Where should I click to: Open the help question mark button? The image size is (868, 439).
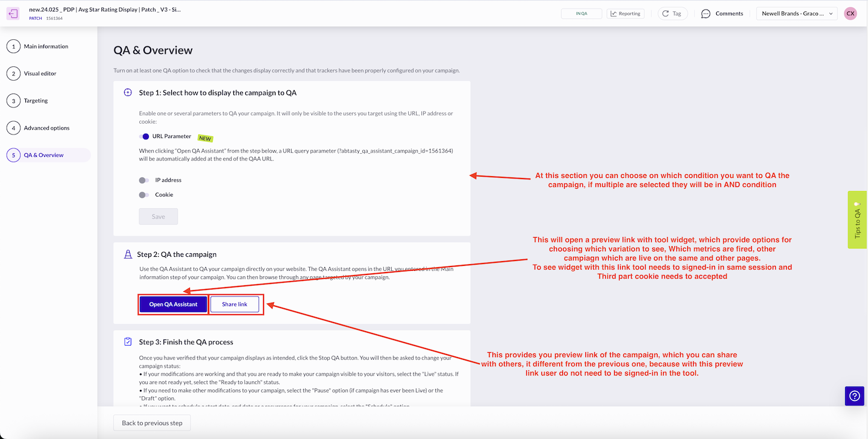point(854,396)
